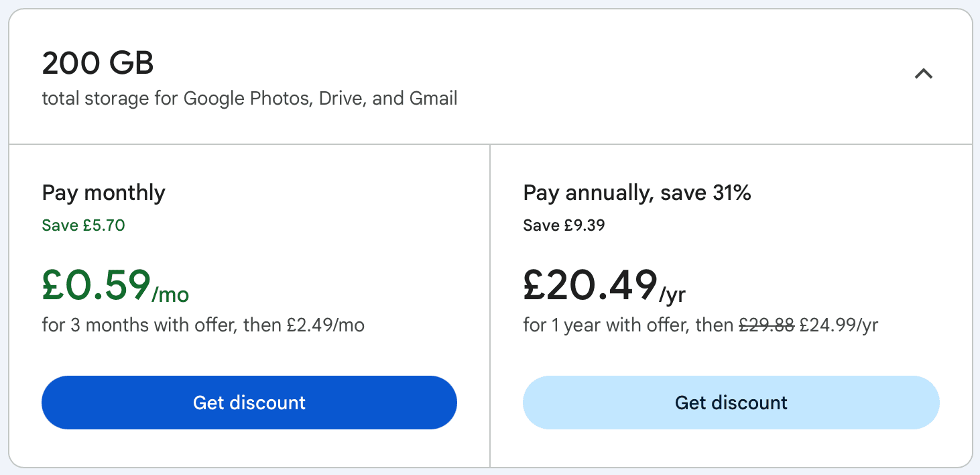
Task: Click the 3 months offer terms text
Action: tap(203, 325)
